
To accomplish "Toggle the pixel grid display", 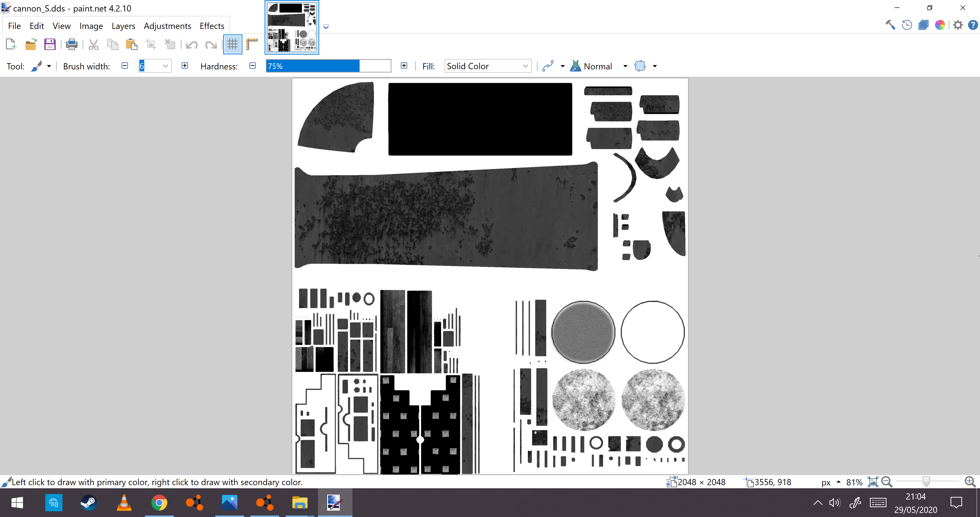I will pos(233,45).
